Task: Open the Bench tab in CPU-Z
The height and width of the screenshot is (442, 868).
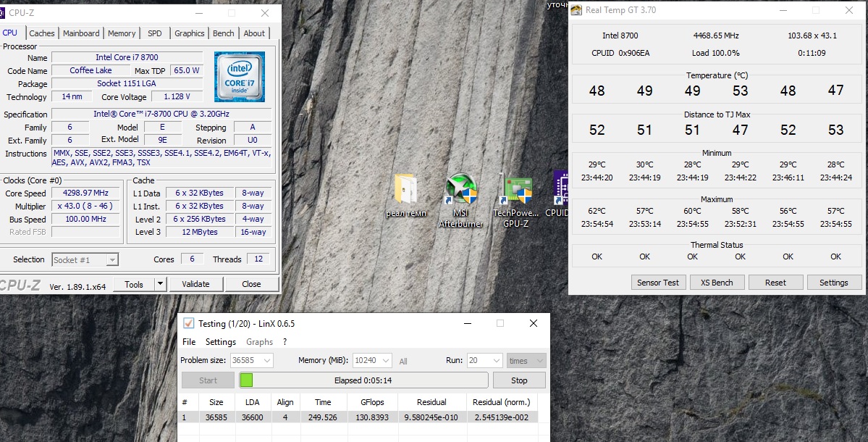Action: [223, 33]
